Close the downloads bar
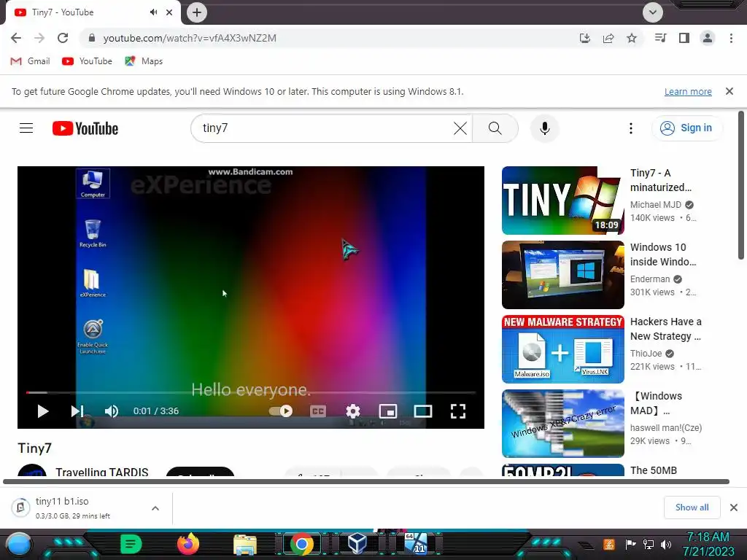Image resolution: width=747 pixels, height=560 pixels. click(734, 507)
